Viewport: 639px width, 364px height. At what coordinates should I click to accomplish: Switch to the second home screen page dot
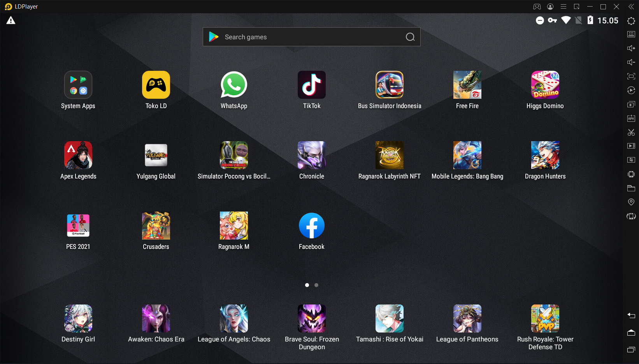316,285
